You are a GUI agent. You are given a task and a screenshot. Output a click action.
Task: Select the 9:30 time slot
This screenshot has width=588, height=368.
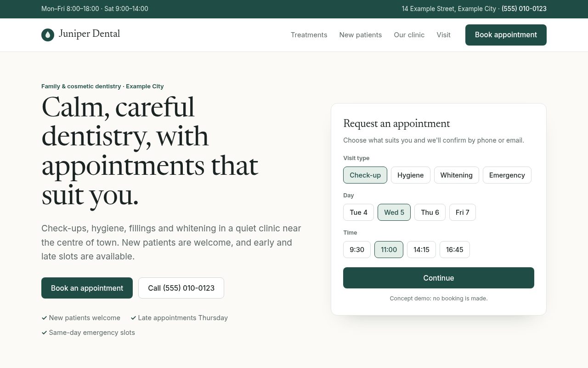click(357, 250)
